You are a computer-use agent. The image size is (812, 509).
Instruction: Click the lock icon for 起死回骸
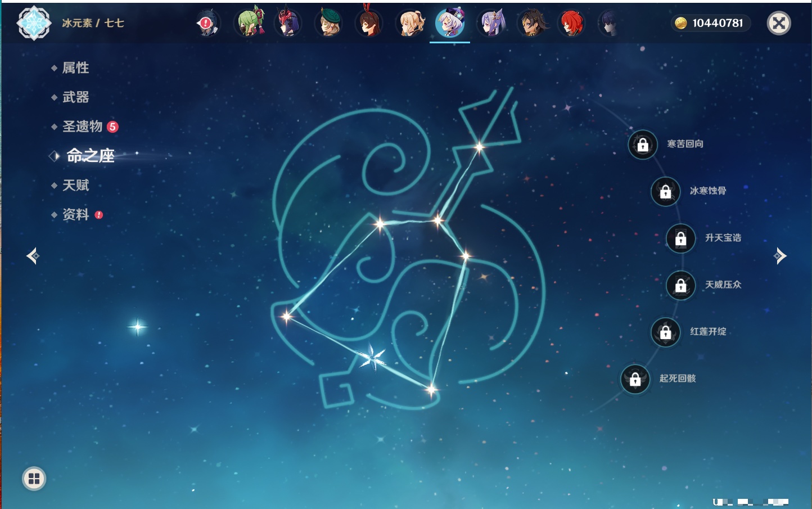point(635,379)
